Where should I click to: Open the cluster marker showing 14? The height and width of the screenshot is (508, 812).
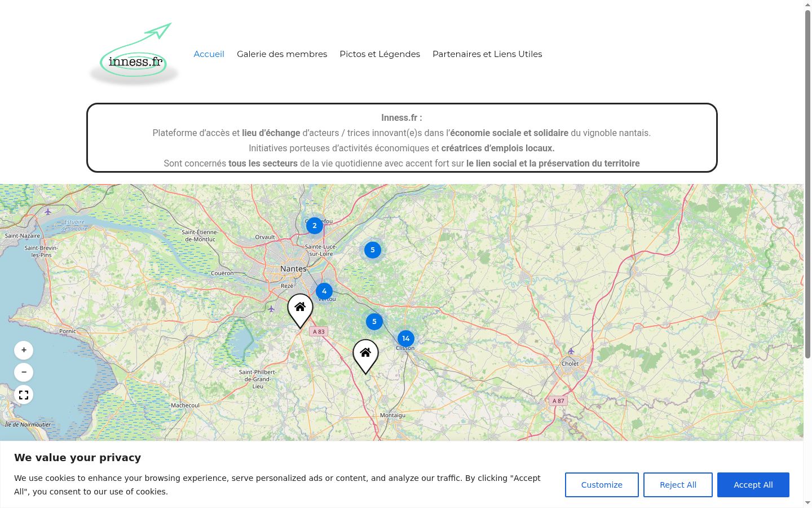pos(406,339)
